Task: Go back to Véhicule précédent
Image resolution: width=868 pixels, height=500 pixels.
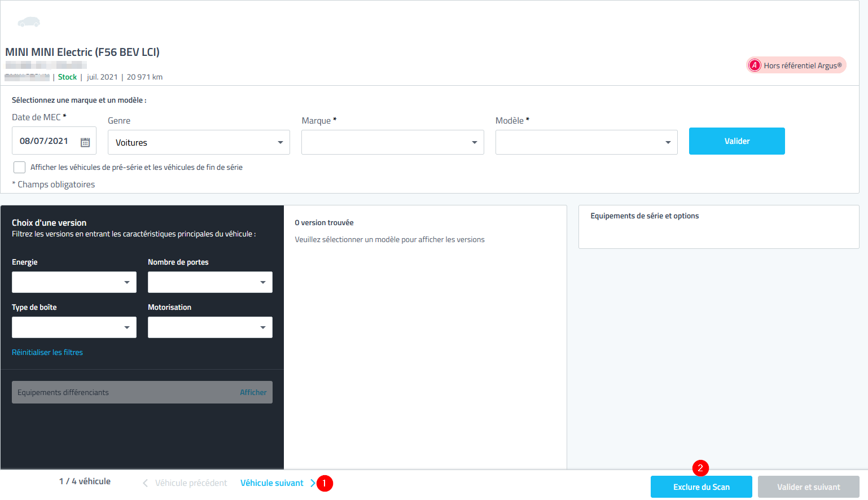Action: (x=191, y=483)
